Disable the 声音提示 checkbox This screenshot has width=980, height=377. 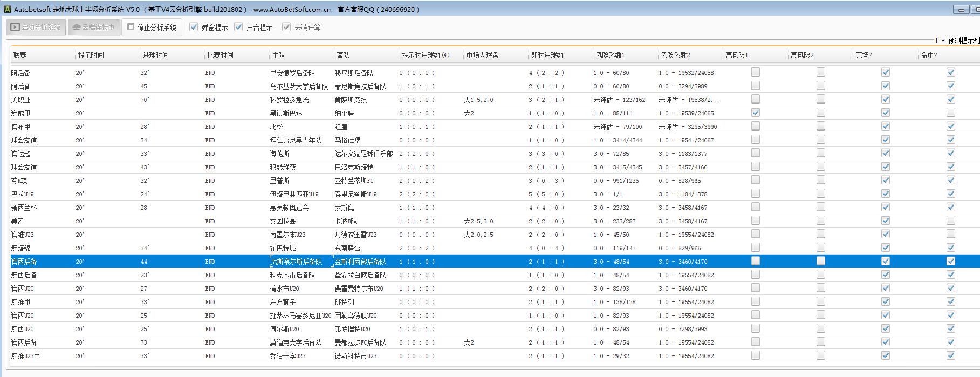pyautogui.click(x=238, y=27)
